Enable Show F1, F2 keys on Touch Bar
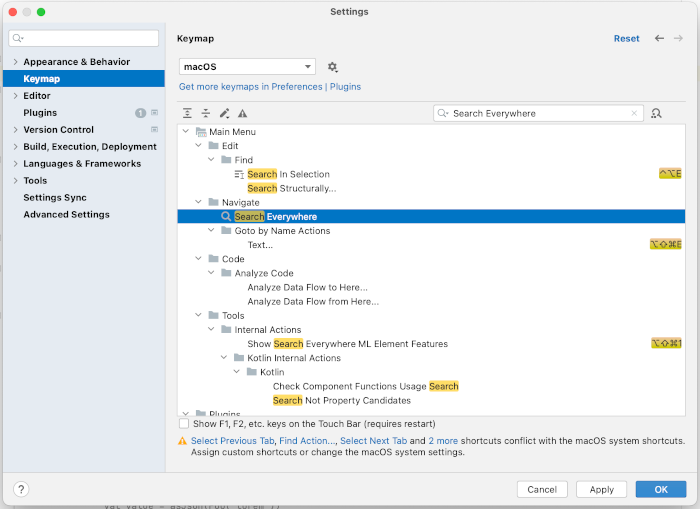 coord(183,423)
